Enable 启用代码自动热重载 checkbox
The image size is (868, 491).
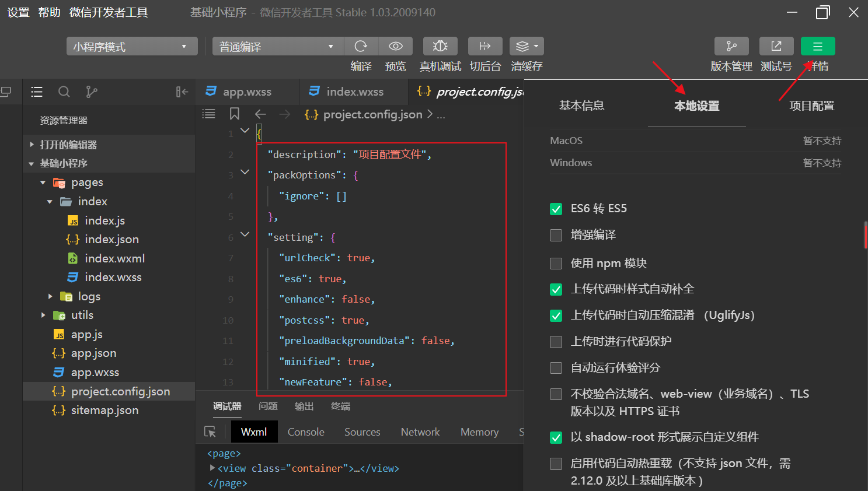(556, 464)
